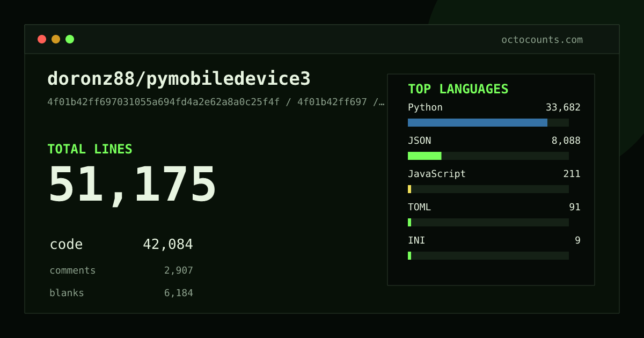Click the comments label
644x338 pixels.
pos(72,270)
